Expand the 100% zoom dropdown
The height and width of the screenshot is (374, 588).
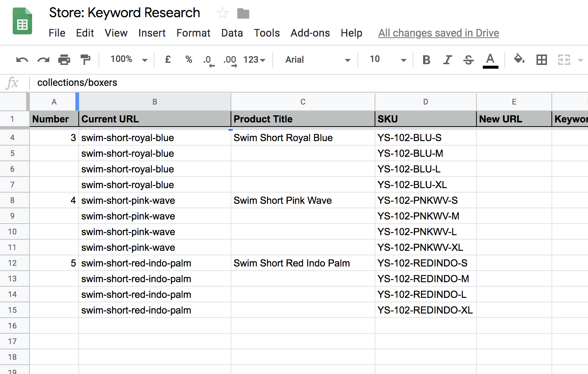pos(129,60)
